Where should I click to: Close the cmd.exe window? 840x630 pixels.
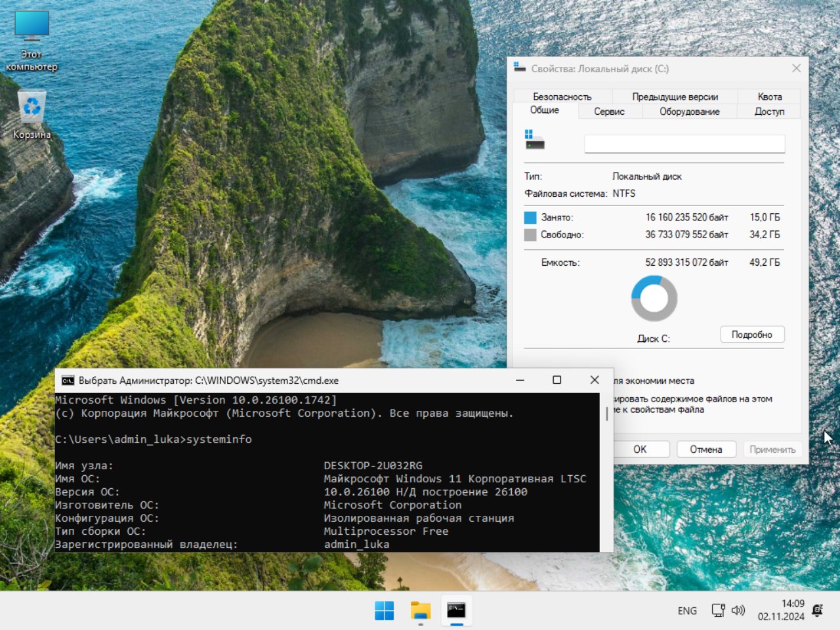coord(595,380)
